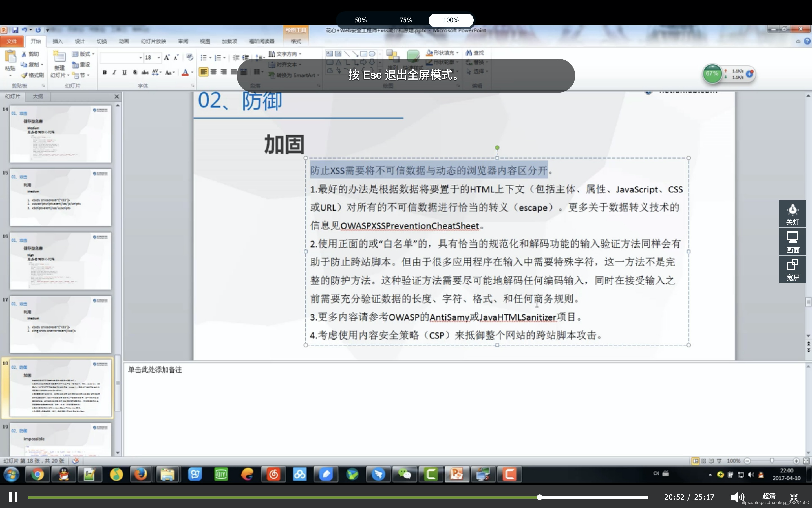The height and width of the screenshot is (508, 812).
Task: Switch to the 动画 ribbon tab
Action: click(x=123, y=41)
